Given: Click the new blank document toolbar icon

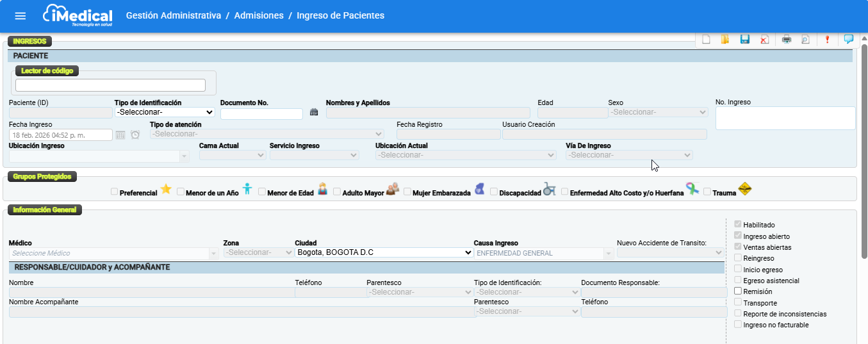Looking at the screenshot, I should click(706, 40).
